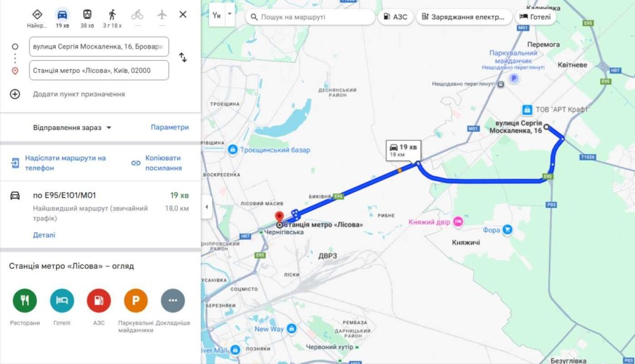The height and width of the screenshot is (364, 635).
Task: Click the Пошук на маршруті search box
Action: point(311,17)
